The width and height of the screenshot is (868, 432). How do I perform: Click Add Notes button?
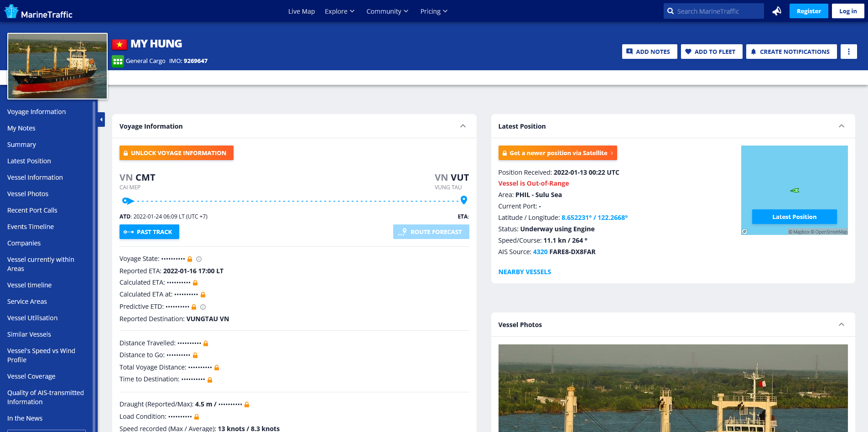650,52
